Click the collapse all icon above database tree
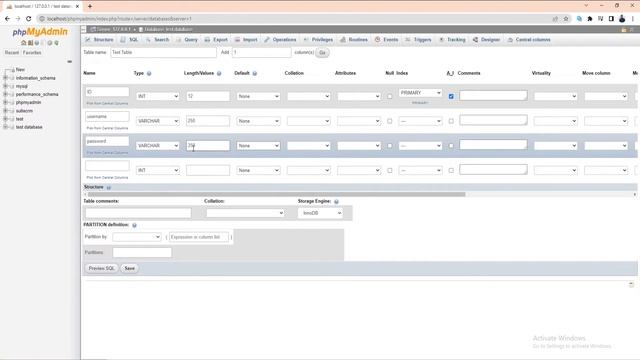The height and width of the screenshot is (360, 640). (69, 62)
